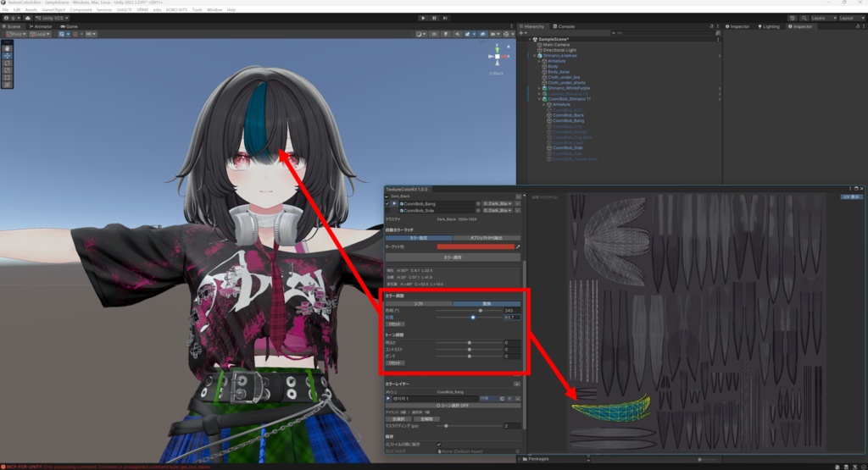This screenshot has width=868, height=470.
Task: Switch to the Scene tab
Action: point(12,26)
